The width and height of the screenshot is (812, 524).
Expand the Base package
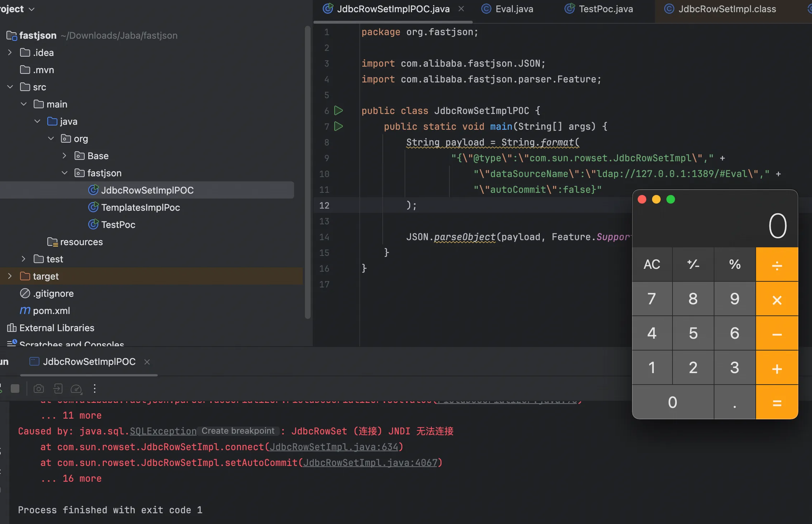[x=64, y=156]
